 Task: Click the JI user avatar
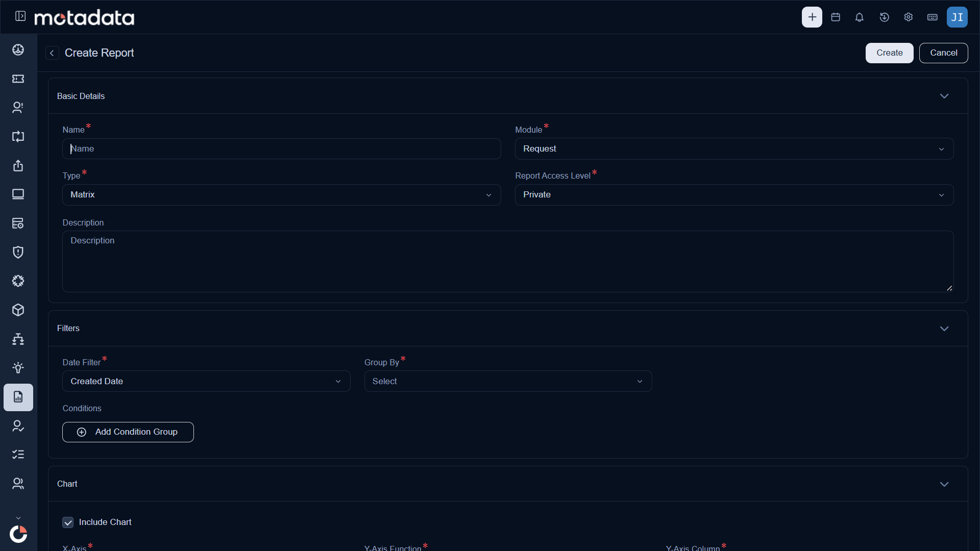coord(957,17)
